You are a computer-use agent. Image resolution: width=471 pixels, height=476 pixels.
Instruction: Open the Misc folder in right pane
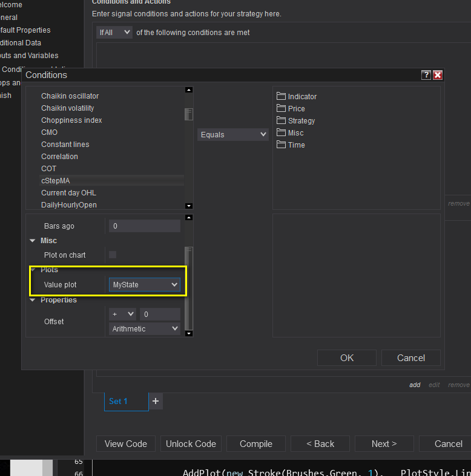click(290, 133)
